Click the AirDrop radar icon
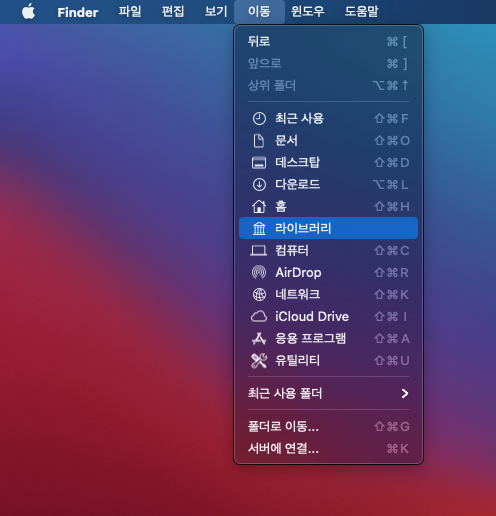The image size is (496, 516). pos(259,272)
